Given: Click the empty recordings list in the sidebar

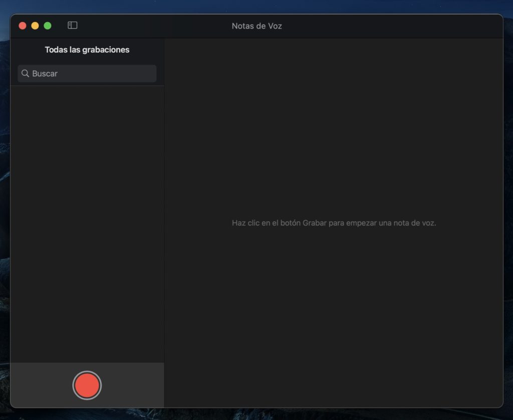Looking at the screenshot, I should (87, 221).
